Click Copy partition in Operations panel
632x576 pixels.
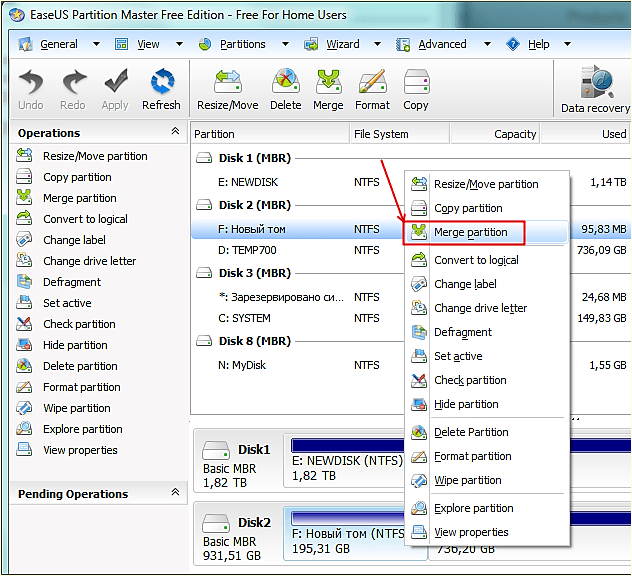click(x=64, y=177)
